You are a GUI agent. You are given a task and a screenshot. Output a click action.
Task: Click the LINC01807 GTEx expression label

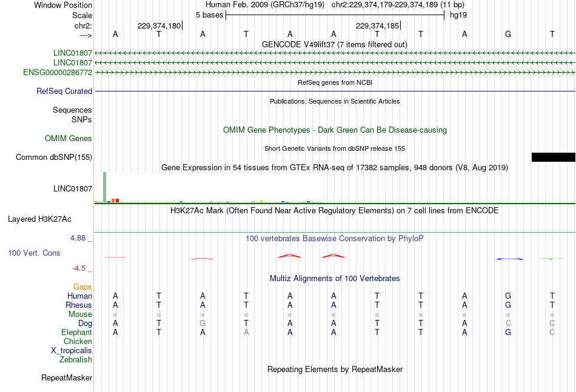click(x=73, y=188)
